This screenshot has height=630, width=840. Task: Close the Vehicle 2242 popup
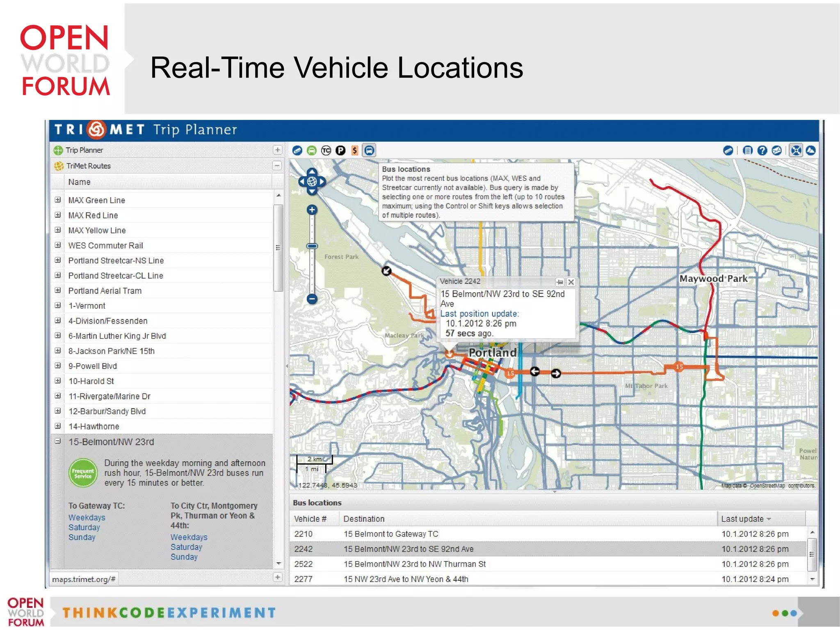pos(571,282)
